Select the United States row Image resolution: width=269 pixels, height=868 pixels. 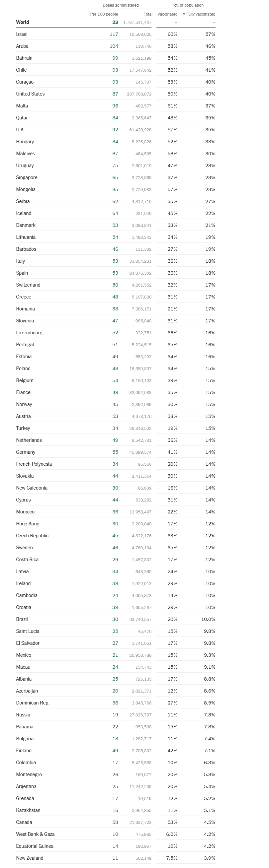tap(116, 94)
